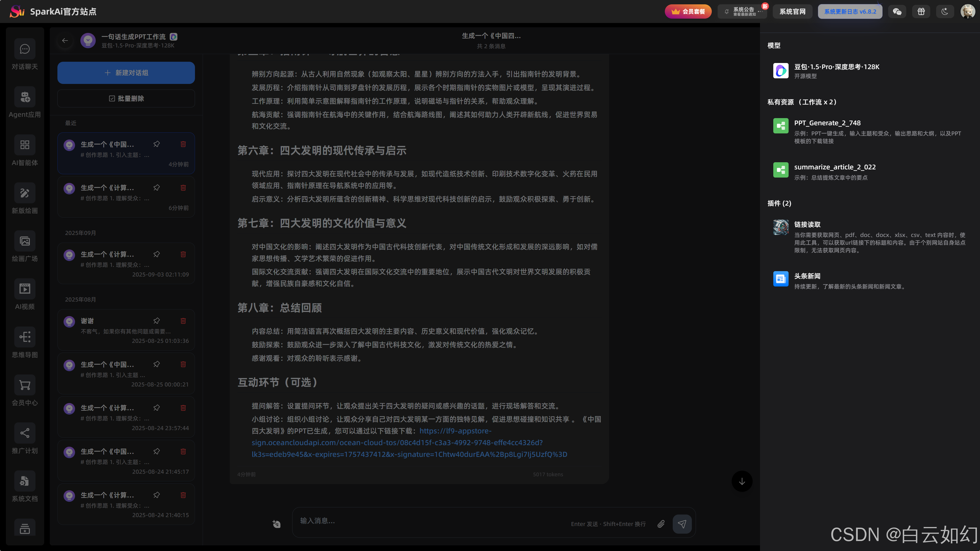Click the 会员套餐 gradient button
Viewport: 980px width, 551px height.
click(688, 11)
